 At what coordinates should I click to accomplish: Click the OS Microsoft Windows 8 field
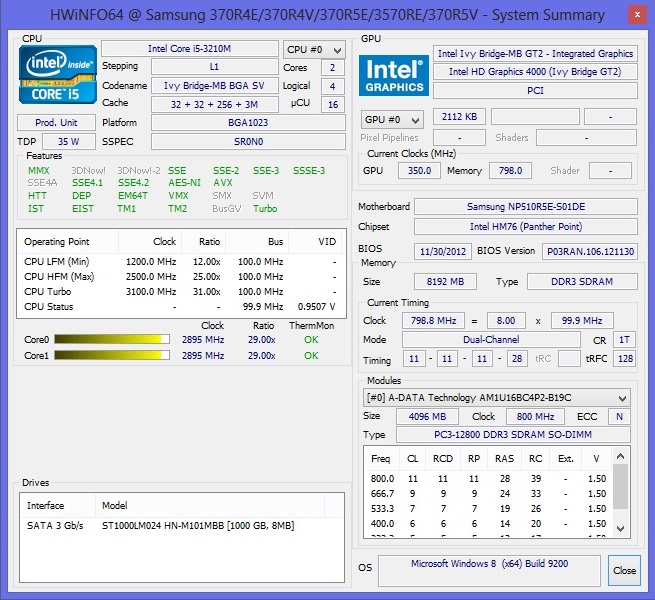click(489, 570)
